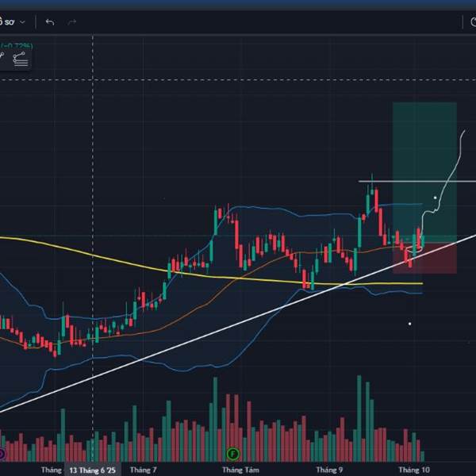Select path drawing tool icon with lines

21,59
